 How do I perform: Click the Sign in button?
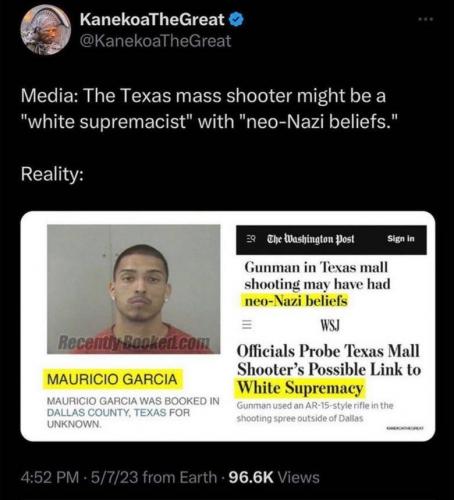(401, 239)
